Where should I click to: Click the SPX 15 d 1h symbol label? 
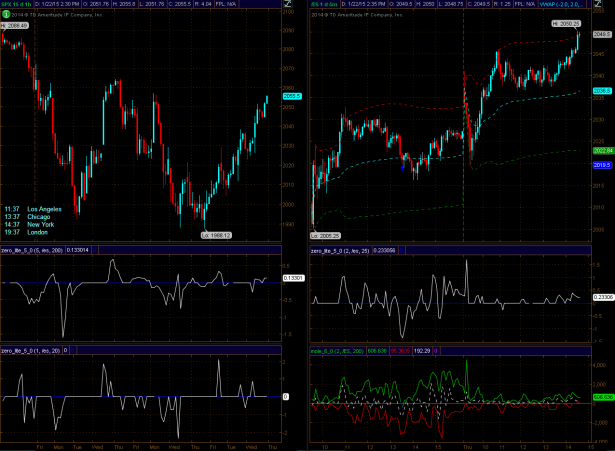click(x=16, y=4)
